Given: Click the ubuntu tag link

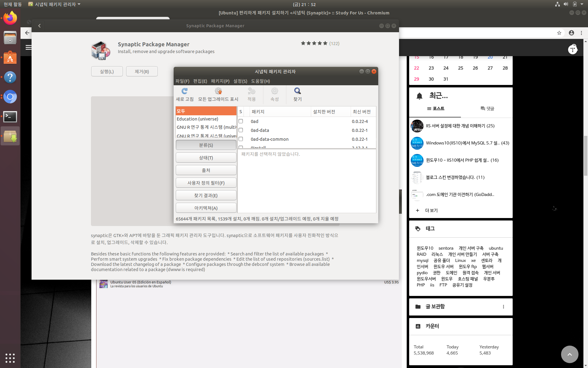Looking at the screenshot, I should 496,248.
